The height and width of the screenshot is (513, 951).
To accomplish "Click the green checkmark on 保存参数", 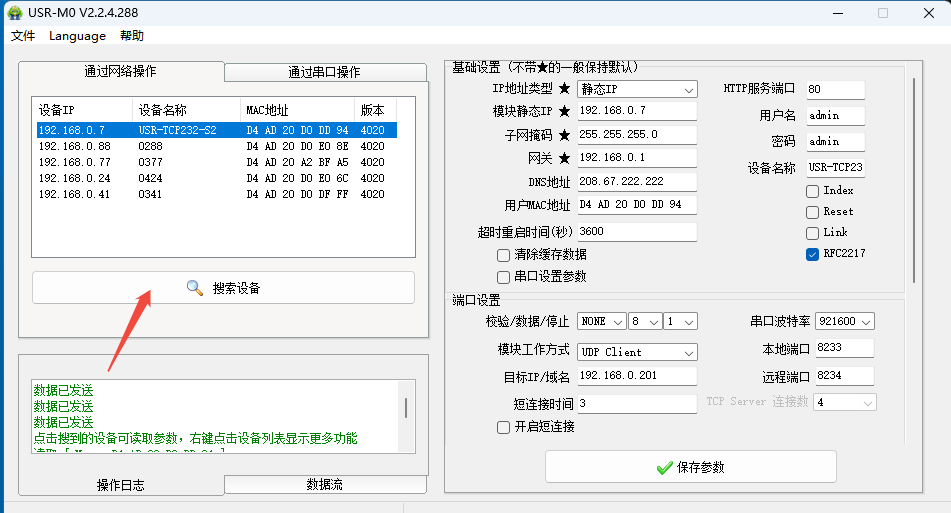I will tap(664, 467).
